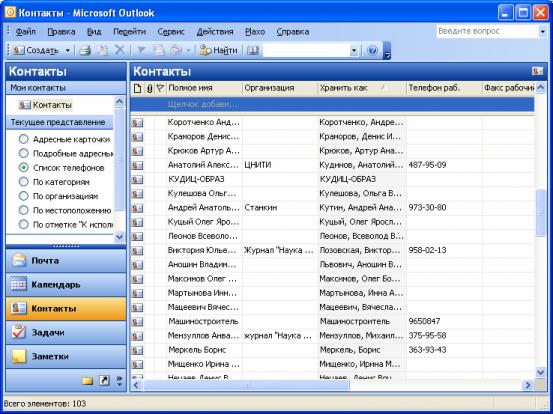
Task: Click the Print toolbar icon
Action: 85,50
